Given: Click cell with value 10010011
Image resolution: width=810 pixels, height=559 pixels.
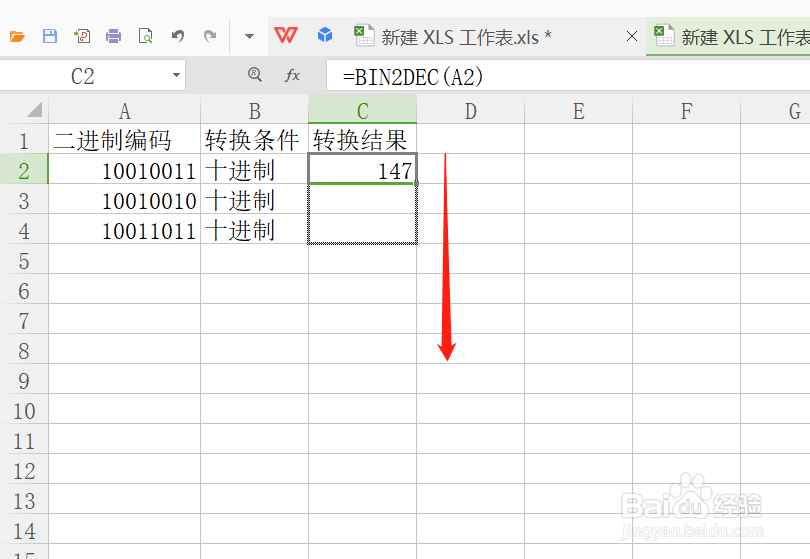Looking at the screenshot, I should pos(124,169).
